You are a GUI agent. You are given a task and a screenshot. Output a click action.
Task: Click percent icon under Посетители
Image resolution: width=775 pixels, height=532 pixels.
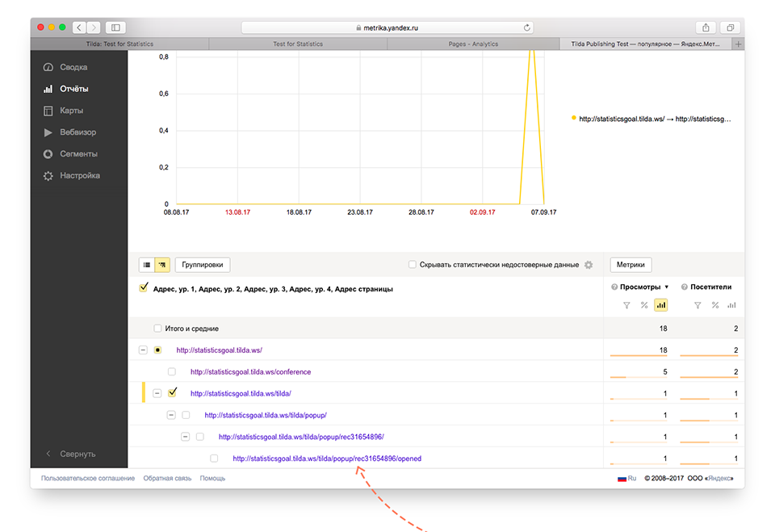714,305
